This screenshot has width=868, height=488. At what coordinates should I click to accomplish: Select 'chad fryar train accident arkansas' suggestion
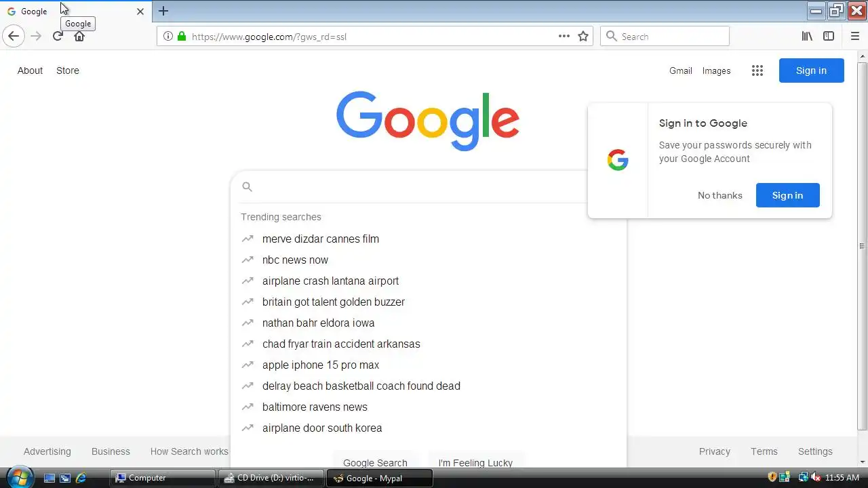click(x=428, y=344)
